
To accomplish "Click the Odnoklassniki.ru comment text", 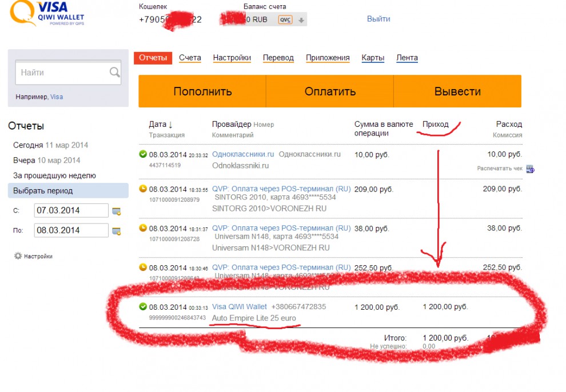I will pyautogui.click(x=240, y=166).
